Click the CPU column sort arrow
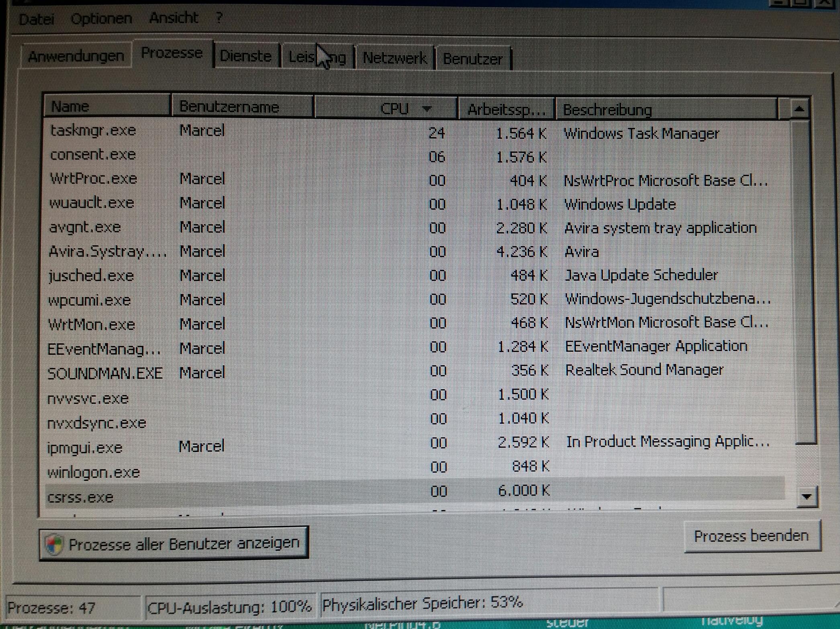The image size is (840, 629). click(427, 109)
